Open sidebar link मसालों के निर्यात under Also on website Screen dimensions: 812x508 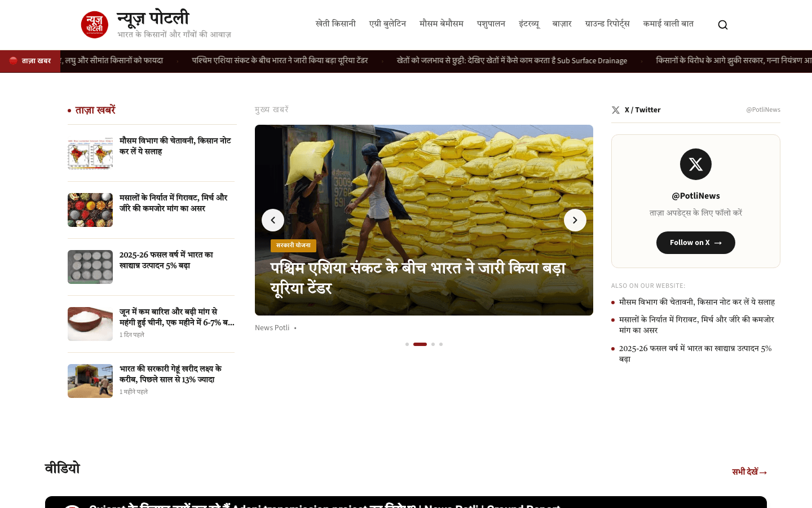coord(696,325)
